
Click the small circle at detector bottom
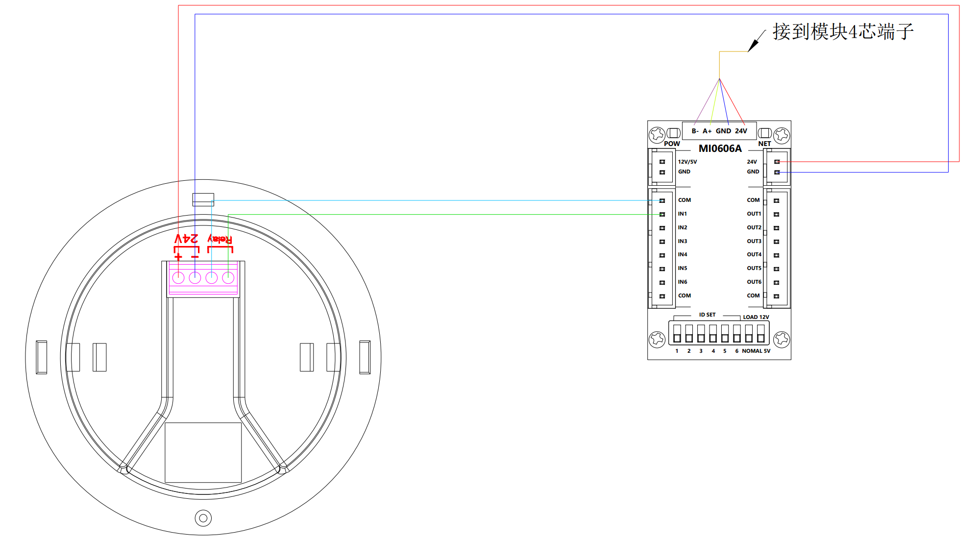(203, 518)
